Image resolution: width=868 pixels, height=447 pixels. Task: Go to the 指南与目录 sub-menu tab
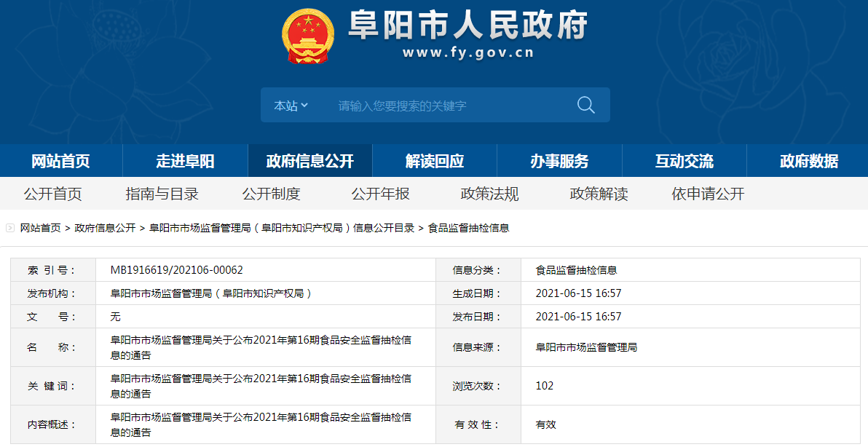(x=162, y=194)
